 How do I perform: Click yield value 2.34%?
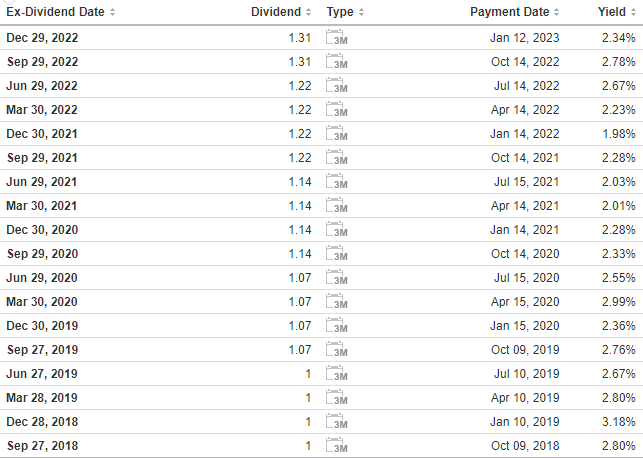click(619, 38)
